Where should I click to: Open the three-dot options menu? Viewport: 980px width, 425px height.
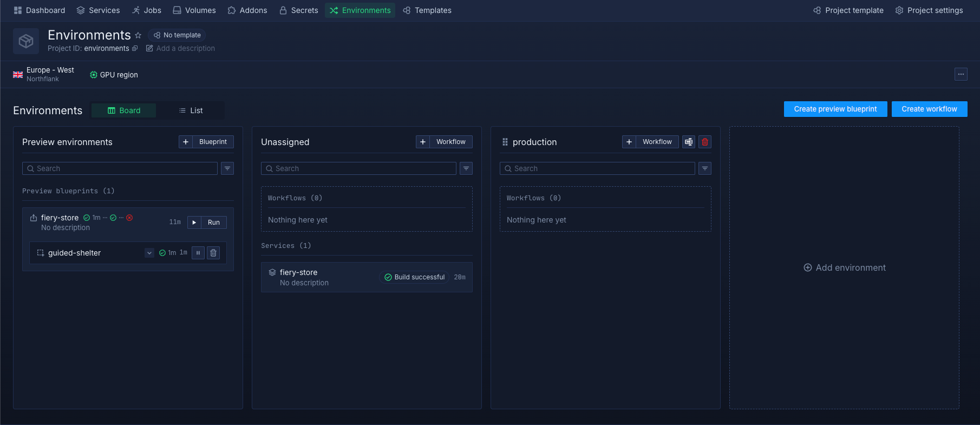tap(961, 74)
